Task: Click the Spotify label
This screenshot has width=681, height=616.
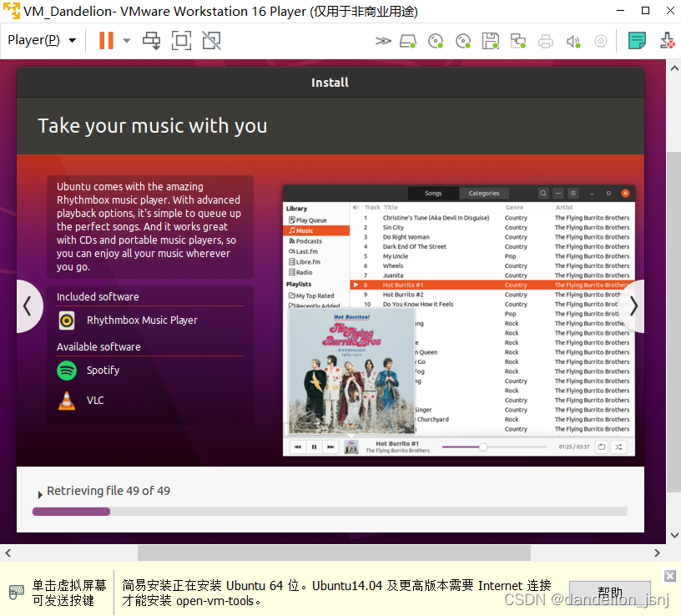Action: [x=103, y=370]
